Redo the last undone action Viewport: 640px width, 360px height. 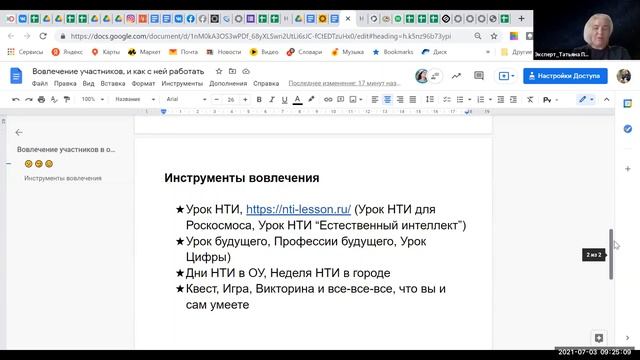28,100
